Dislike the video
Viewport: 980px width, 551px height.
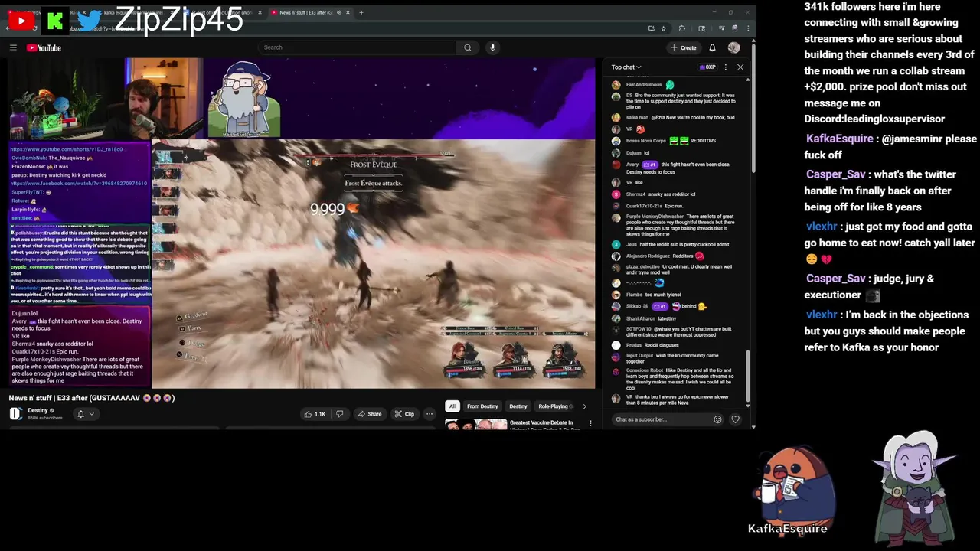click(339, 414)
